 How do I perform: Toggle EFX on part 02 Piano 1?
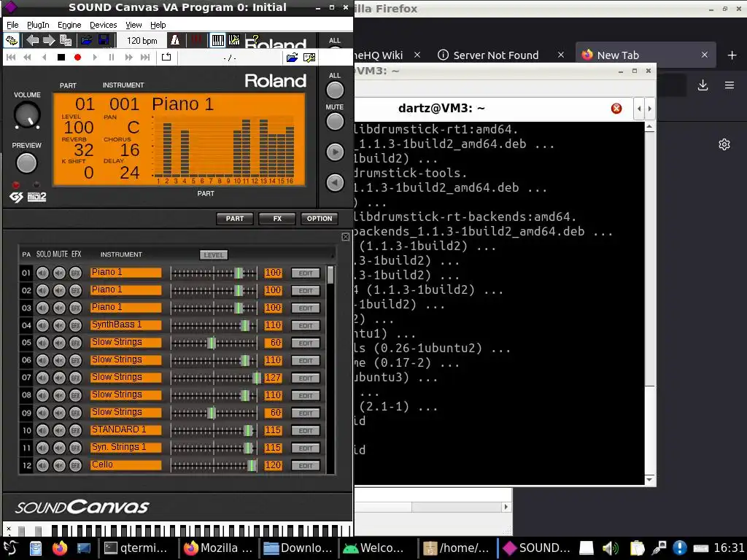pyautogui.click(x=75, y=290)
